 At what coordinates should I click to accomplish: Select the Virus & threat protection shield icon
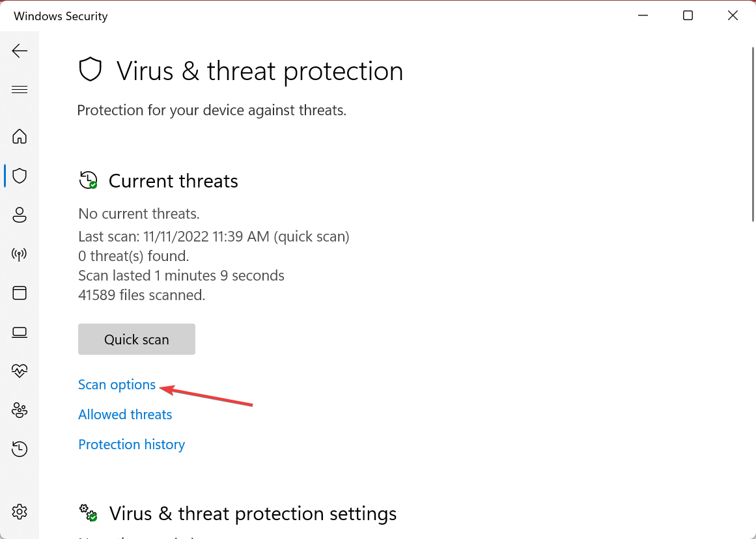pos(20,176)
